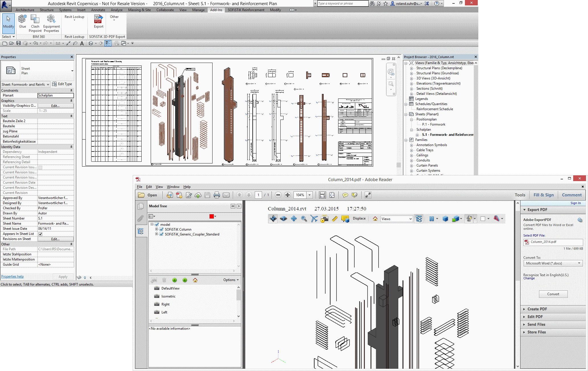588x371 pixels.
Task: Click the red color swatch in Model Tree
Action: pyautogui.click(x=212, y=216)
